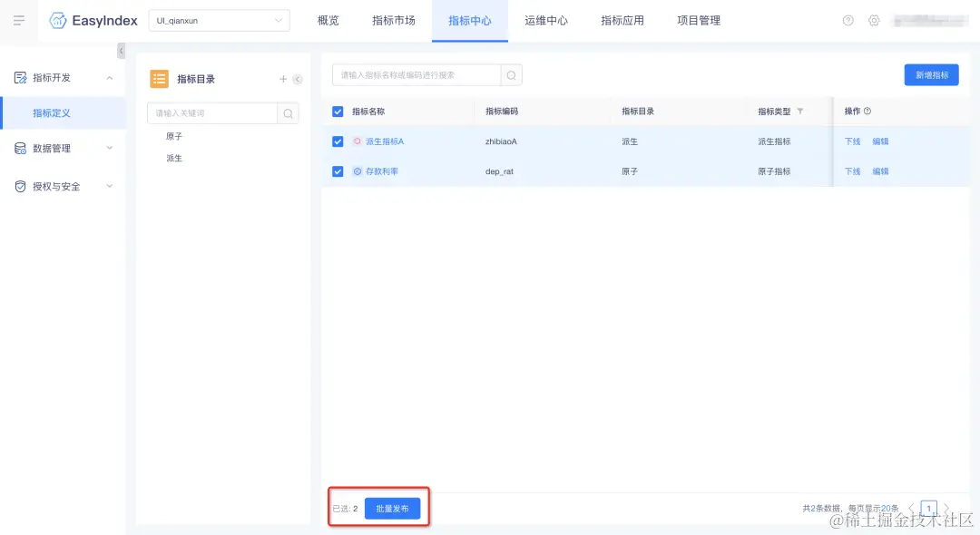Open the 指标应用 tab
Viewport: 980px width, 535px height.
tap(622, 21)
